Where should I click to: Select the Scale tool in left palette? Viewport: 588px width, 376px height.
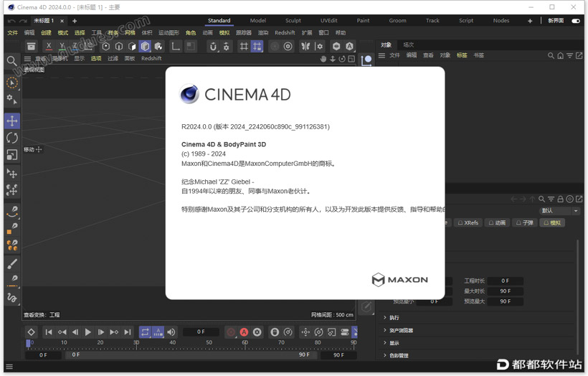tap(12, 154)
